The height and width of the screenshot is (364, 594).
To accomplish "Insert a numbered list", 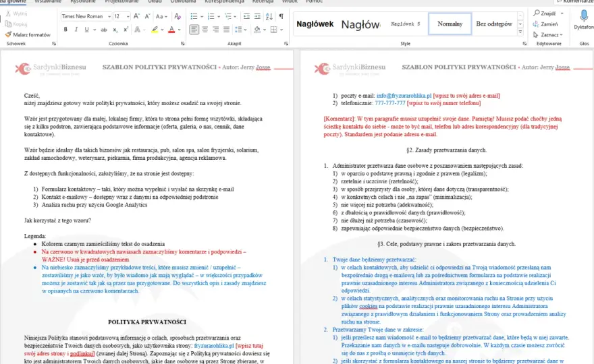I will pos(211,16).
